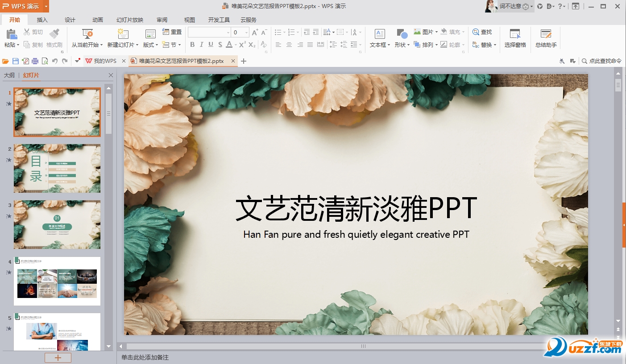Image resolution: width=626 pixels, height=364 pixels.
Task: Switch to the Outline (大纲) panel tab
Action: pyautogui.click(x=9, y=75)
